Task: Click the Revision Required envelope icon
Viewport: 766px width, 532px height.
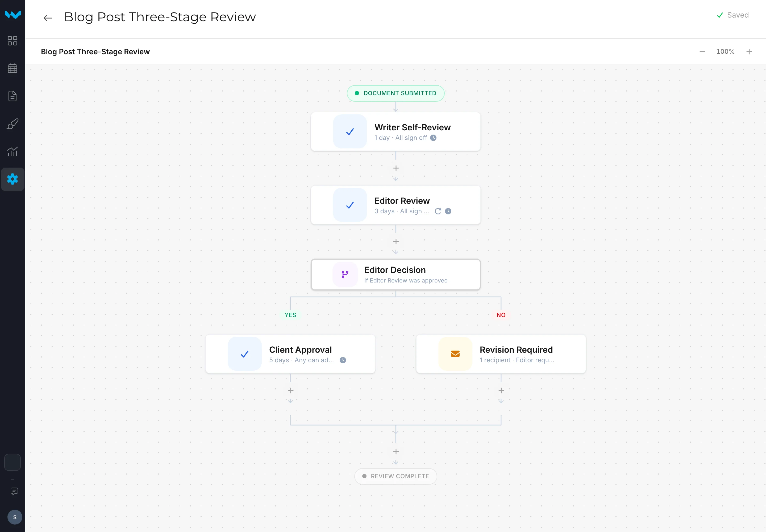Action: click(x=455, y=354)
